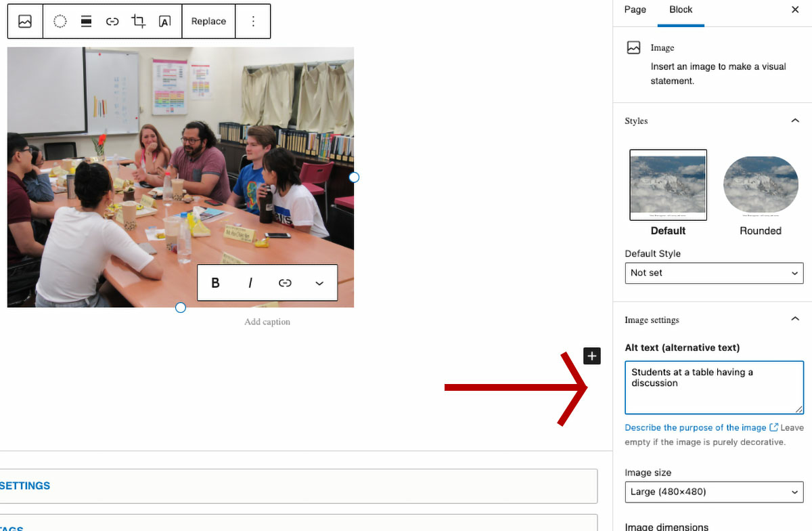Screen dimensions: 812x531
Task: Collapse the Styles panel
Action: (795, 121)
